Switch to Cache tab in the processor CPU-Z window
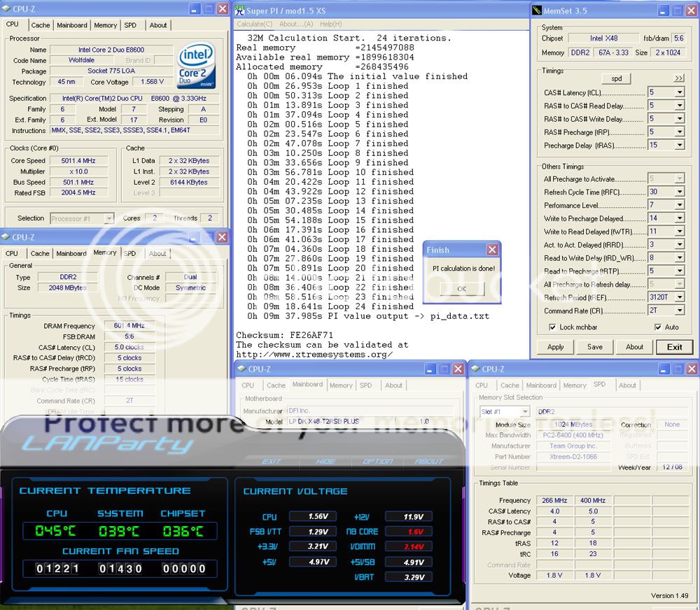The height and width of the screenshot is (610, 700). [x=41, y=25]
